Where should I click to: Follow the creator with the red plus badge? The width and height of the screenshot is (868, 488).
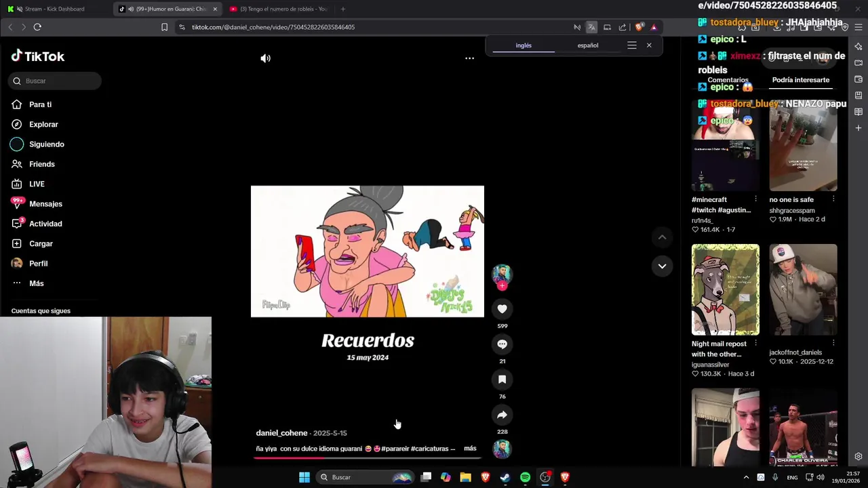tap(502, 286)
